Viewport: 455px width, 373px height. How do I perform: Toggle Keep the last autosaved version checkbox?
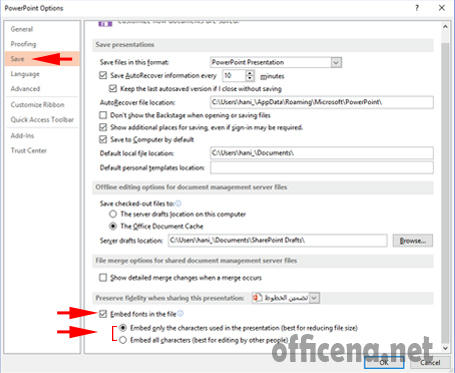tap(113, 88)
